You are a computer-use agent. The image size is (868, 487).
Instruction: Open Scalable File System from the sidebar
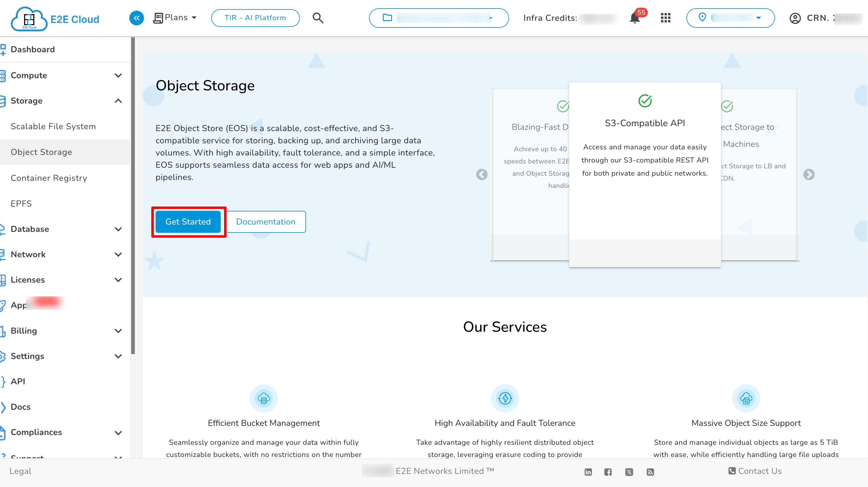(53, 126)
